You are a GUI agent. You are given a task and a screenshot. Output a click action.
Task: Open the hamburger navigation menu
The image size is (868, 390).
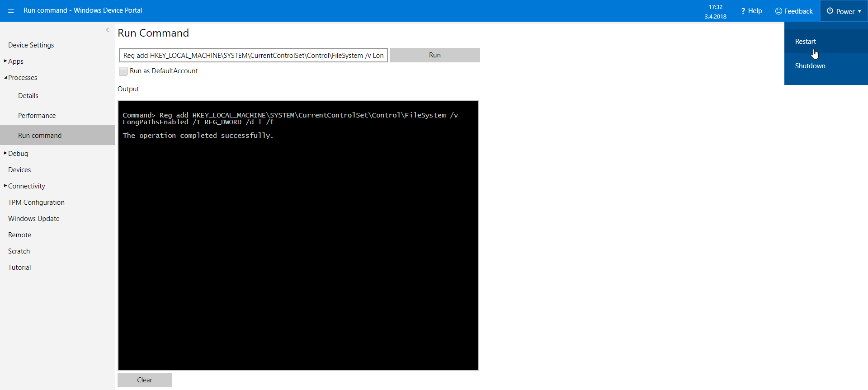click(11, 11)
